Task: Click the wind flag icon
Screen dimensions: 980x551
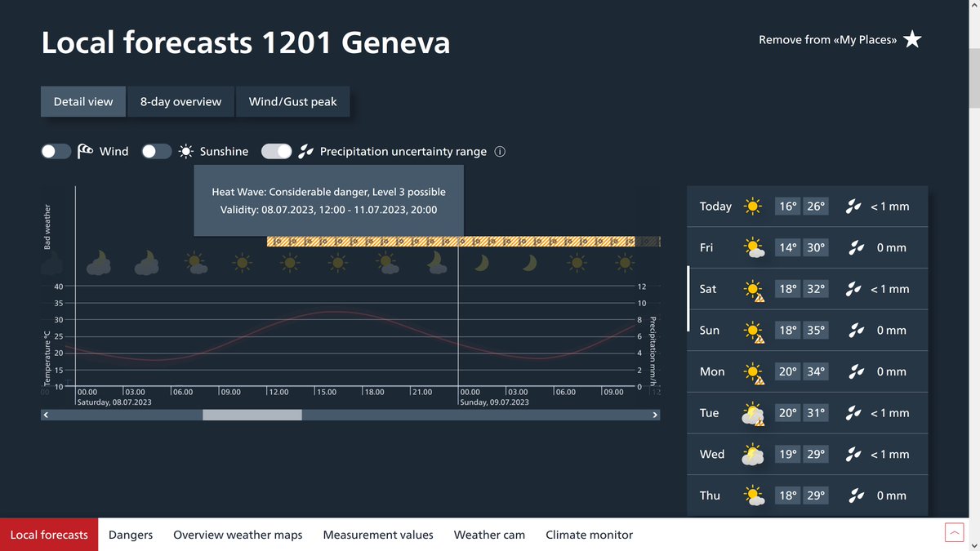Action: 85,151
